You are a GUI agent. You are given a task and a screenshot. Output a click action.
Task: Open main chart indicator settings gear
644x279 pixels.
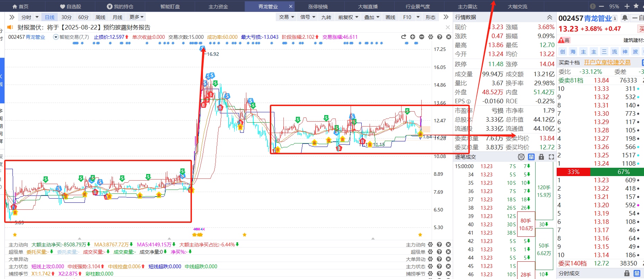(x=431, y=37)
